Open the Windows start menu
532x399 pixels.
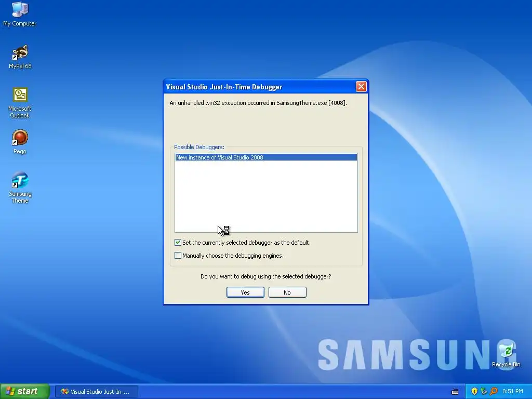24,391
